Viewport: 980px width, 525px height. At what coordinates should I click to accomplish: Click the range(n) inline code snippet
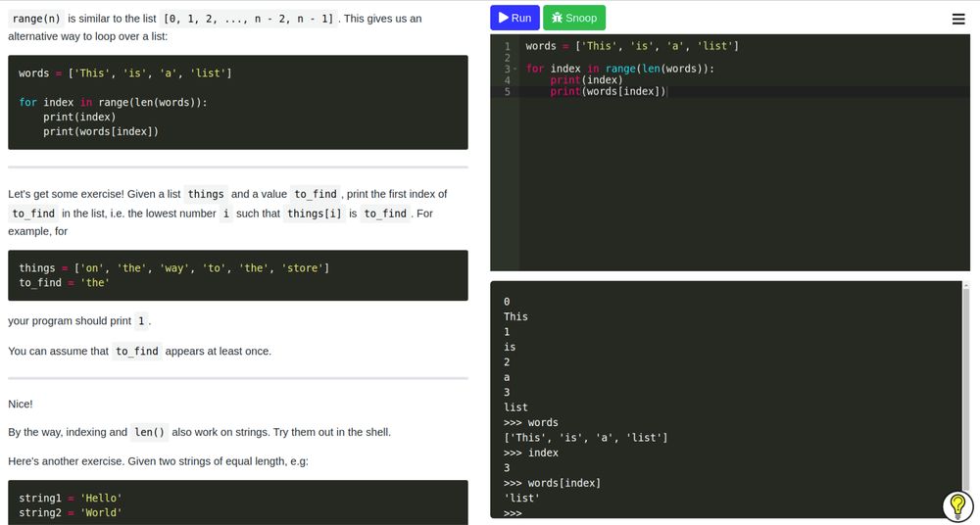(x=36, y=19)
